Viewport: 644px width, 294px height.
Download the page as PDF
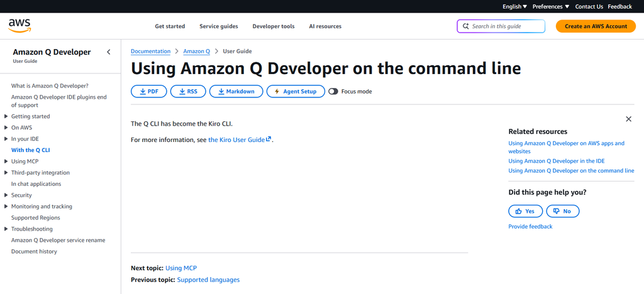tap(148, 92)
